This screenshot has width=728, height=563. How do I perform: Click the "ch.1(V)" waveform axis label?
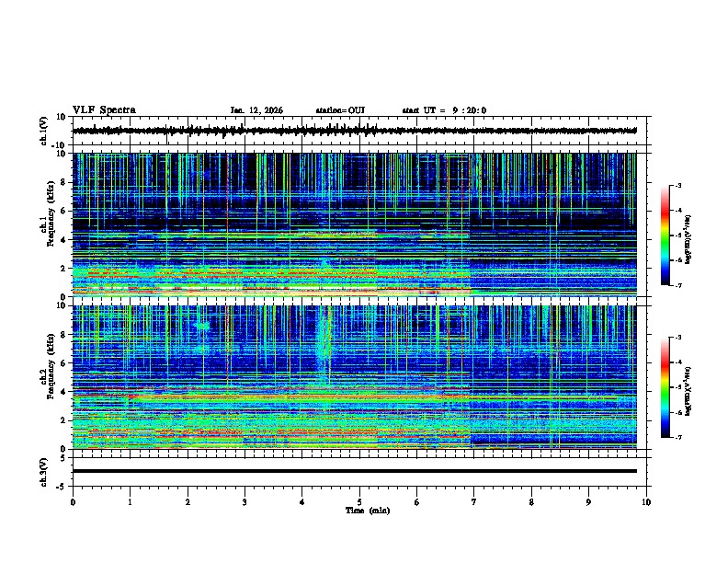tap(43, 131)
